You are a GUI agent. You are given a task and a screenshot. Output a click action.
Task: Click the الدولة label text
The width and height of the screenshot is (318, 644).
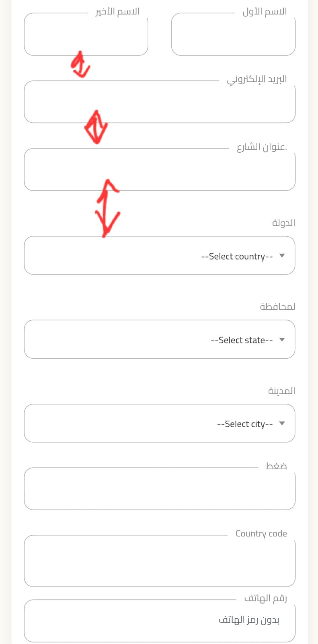tap(283, 223)
